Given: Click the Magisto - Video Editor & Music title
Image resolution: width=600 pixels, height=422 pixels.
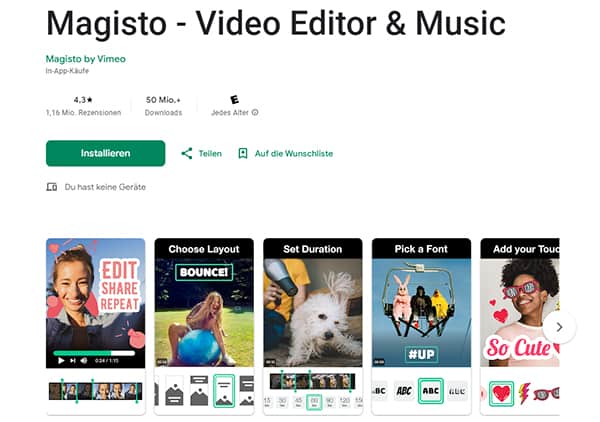Looking at the screenshot, I should point(276,24).
